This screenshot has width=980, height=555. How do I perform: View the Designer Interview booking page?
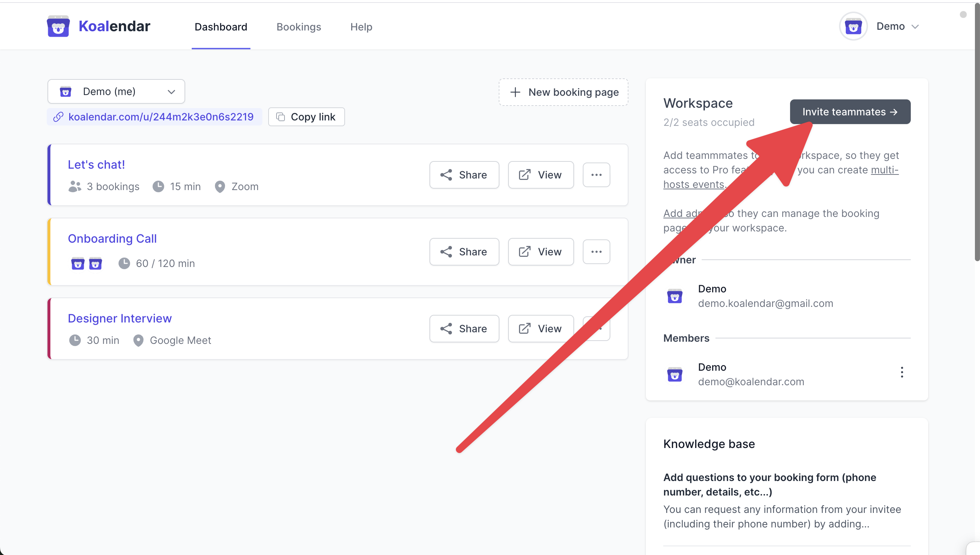[541, 329]
